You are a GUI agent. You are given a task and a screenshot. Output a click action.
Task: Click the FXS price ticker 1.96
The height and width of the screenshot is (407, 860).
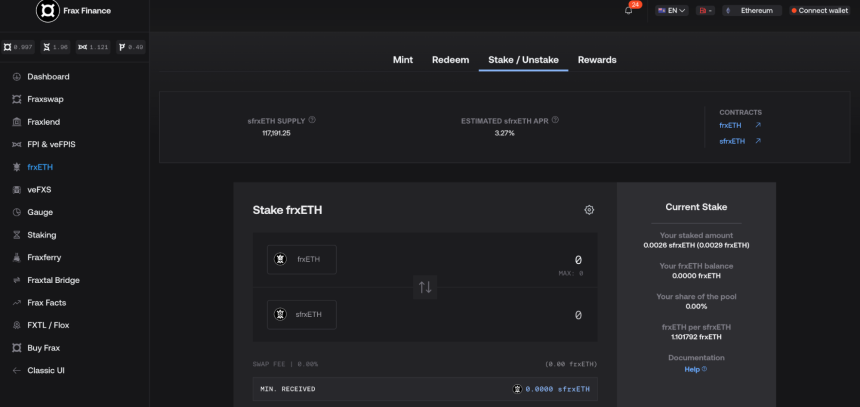point(55,47)
